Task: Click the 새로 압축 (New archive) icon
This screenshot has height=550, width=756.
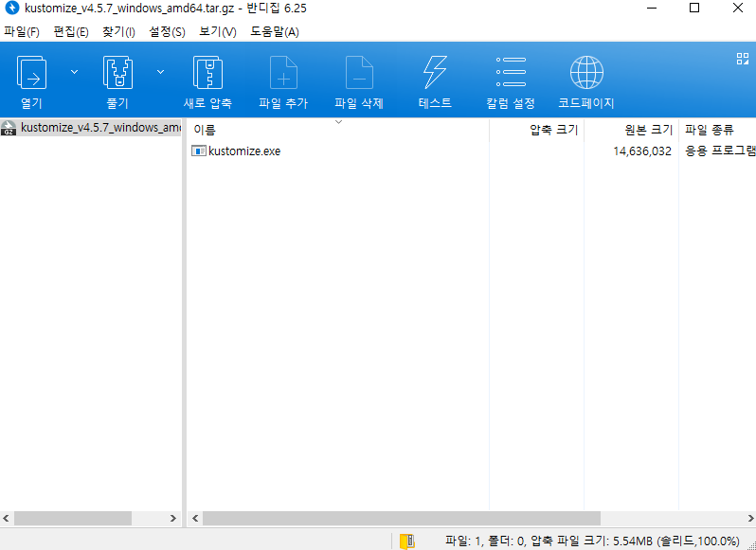Action: 207,72
